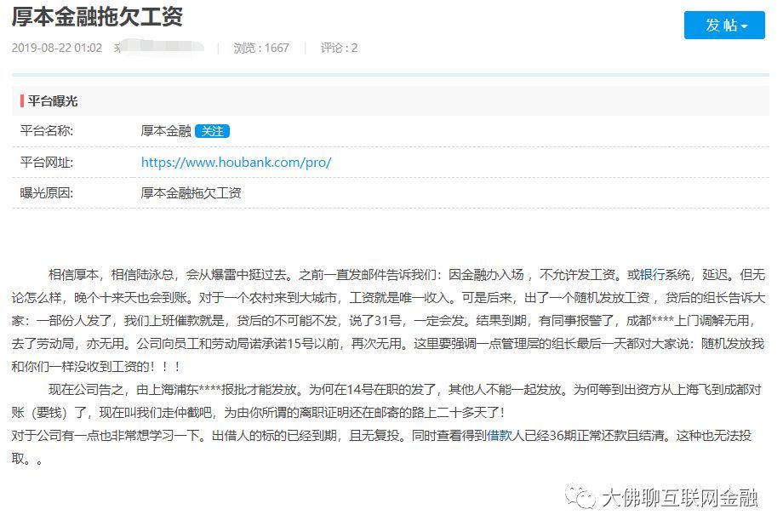Open the 发帖 dropdown button
This screenshot has width=783, height=532.
(724, 25)
